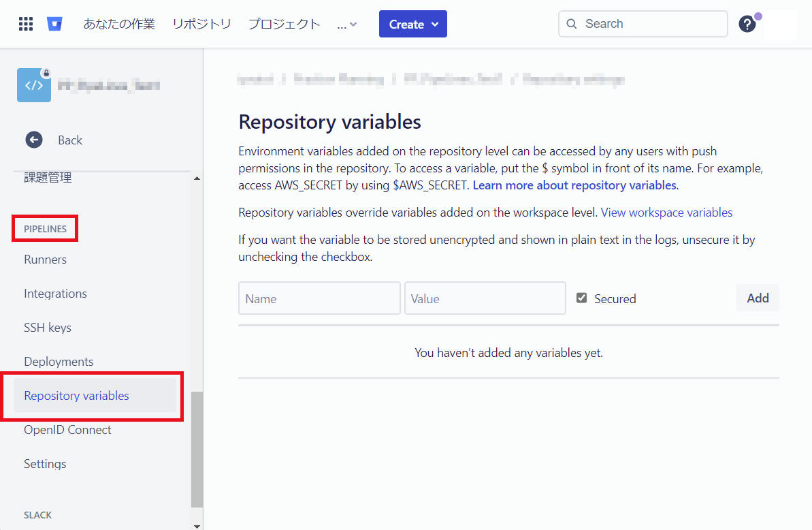Click the sidebar scrollbar down arrow

click(x=197, y=525)
